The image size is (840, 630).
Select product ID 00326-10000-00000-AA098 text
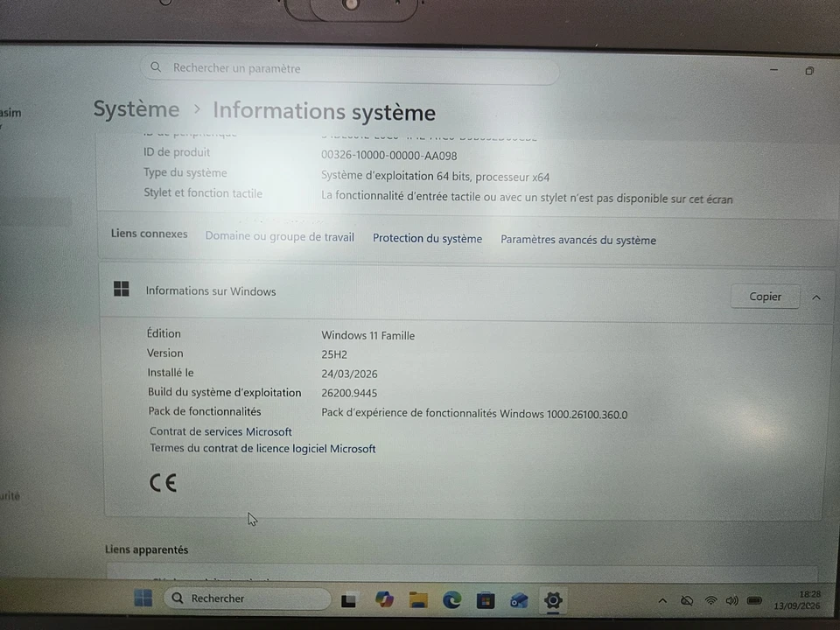388,156
